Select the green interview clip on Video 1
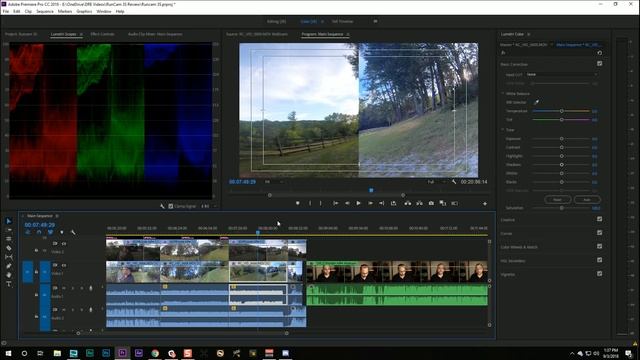 click(x=397, y=272)
